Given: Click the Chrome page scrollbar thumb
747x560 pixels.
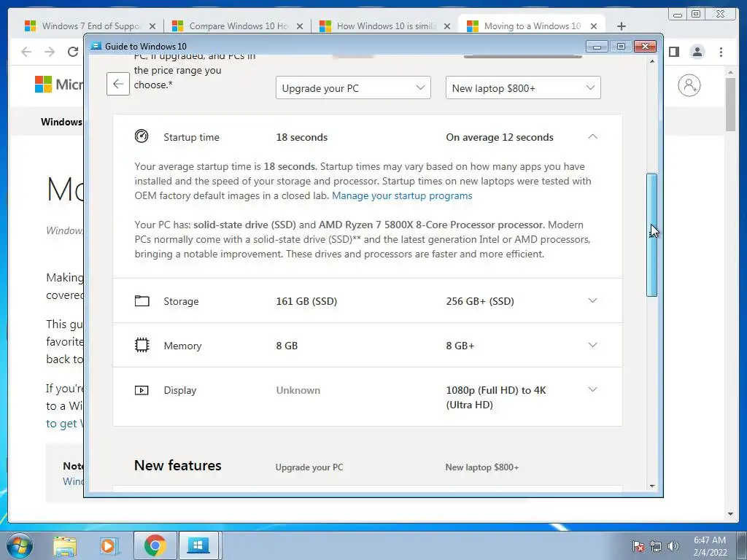Looking at the screenshot, I should tap(730, 104).
